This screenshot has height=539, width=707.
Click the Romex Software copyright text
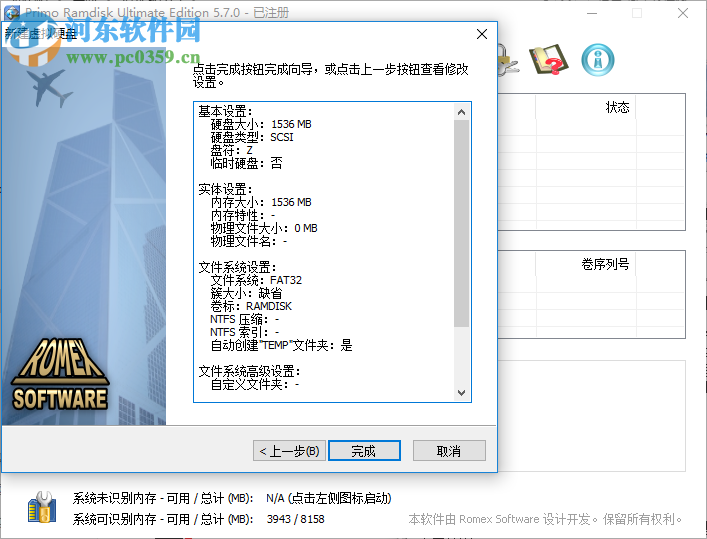(x=545, y=519)
